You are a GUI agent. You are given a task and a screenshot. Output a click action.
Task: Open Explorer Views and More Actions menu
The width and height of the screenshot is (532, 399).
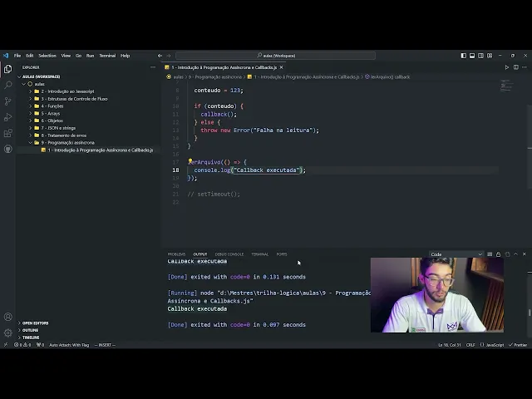click(153, 67)
